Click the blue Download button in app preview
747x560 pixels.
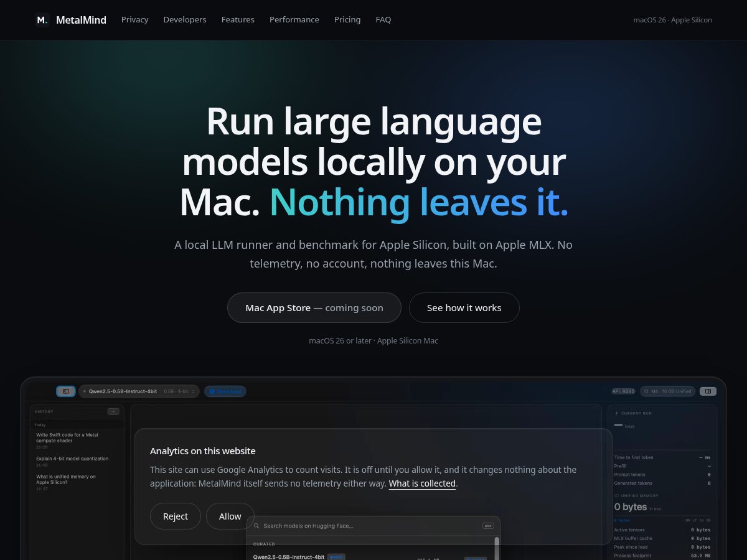click(x=225, y=391)
